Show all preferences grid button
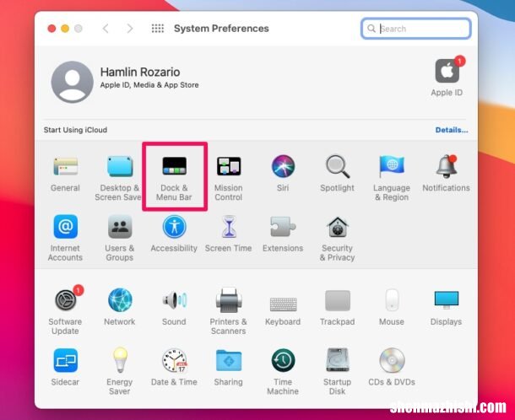Image resolution: width=515 pixels, height=420 pixels. [x=158, y=29]
